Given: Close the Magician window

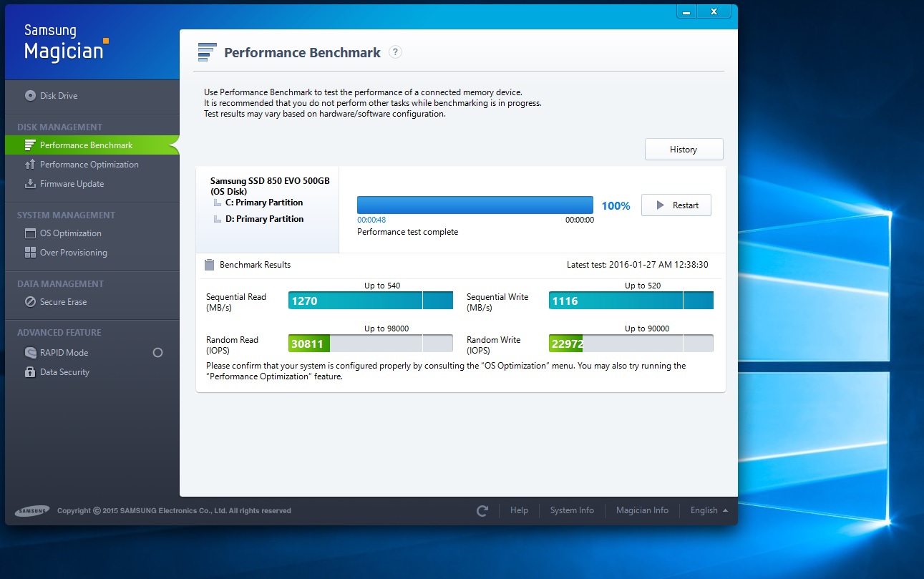Looking at the screenshot, I should (x=714, y=11).
